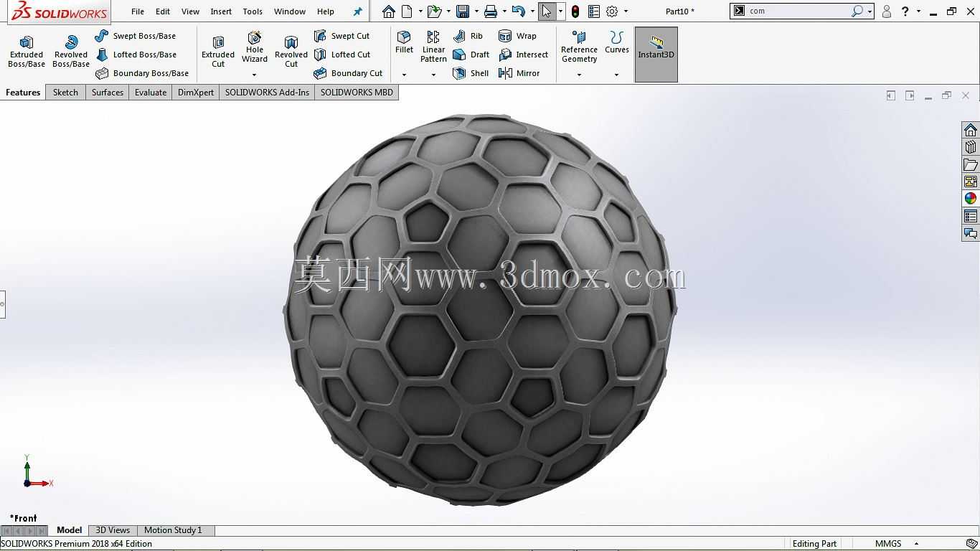
Task: Toggle the menu bar pin
Action: pyautogui.click(x=358, y=11)
